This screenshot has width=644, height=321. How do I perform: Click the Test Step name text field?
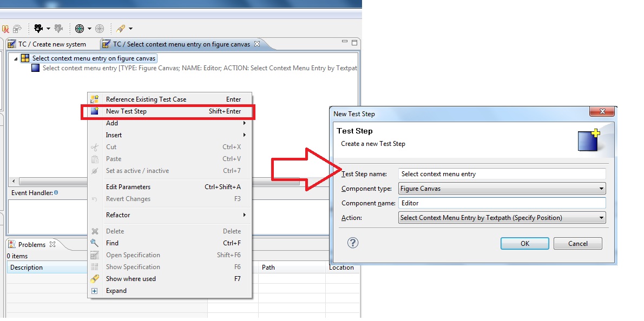point(502,174)
